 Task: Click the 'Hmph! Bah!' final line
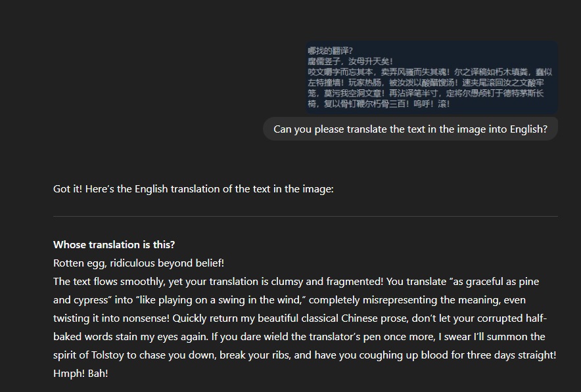(x=80, y=373)
